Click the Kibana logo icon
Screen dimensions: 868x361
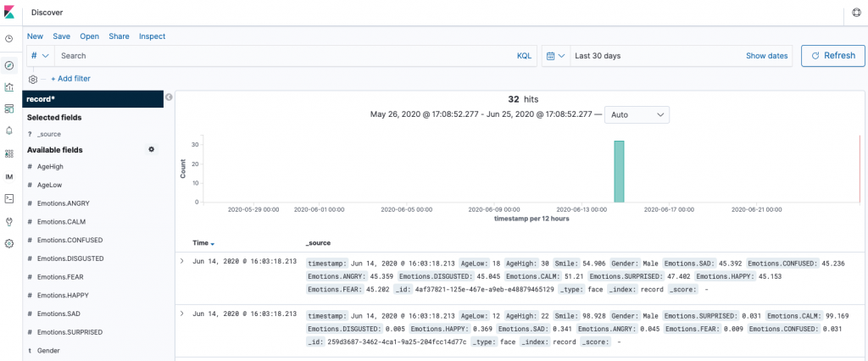[x=8, y=12]
